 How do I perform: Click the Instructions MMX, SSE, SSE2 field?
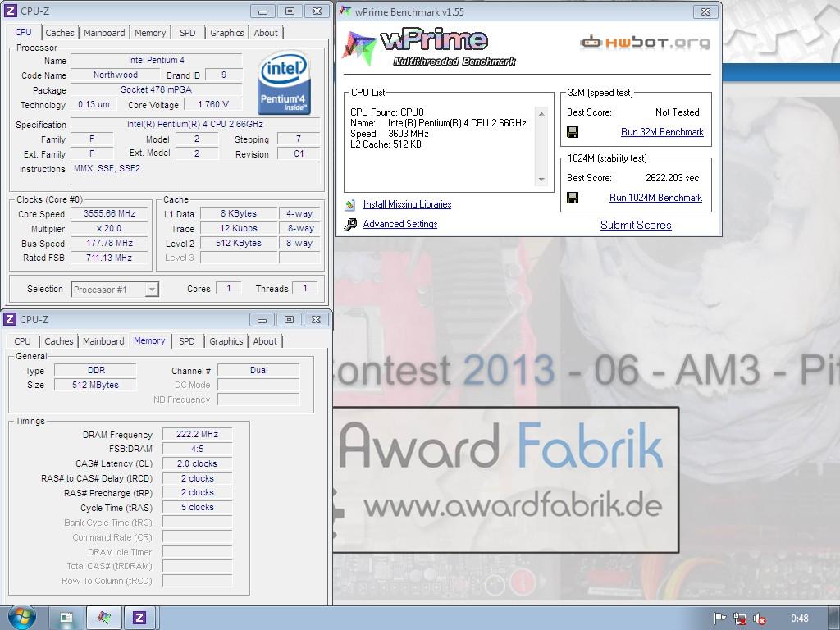click(196, 174)
